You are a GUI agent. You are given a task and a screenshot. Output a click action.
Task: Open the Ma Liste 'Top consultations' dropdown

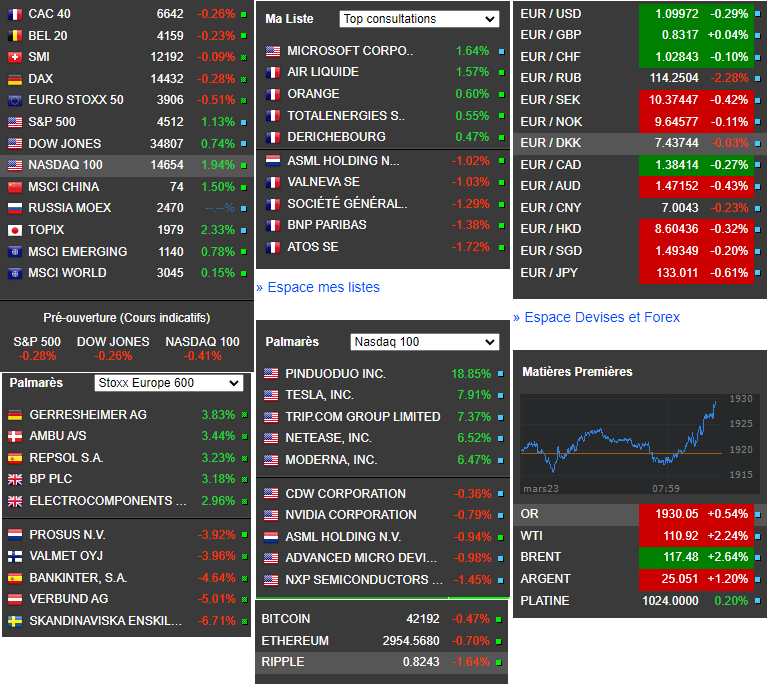419,19
